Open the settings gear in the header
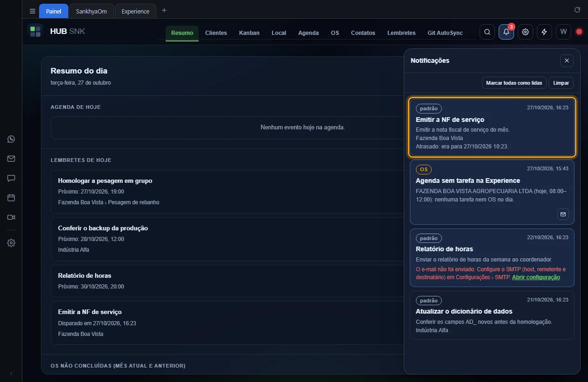588x382 pixels. (525, 32)
